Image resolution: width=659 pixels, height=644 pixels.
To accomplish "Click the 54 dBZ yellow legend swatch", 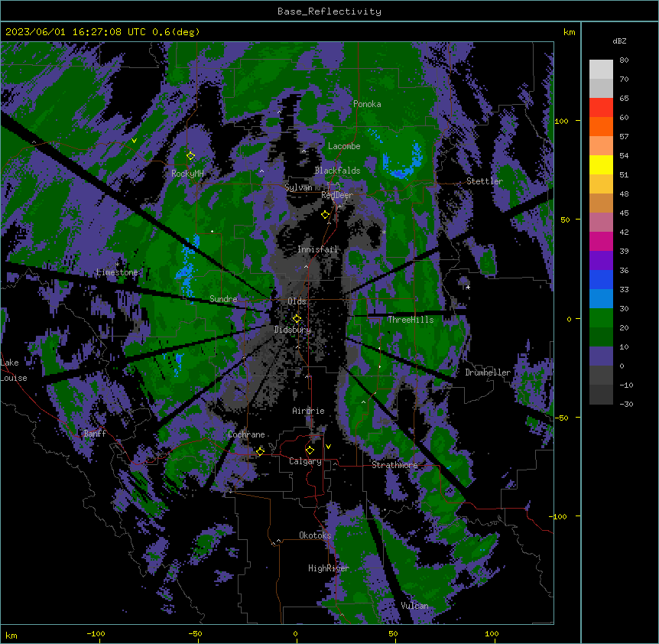I will tap(601, 164).
